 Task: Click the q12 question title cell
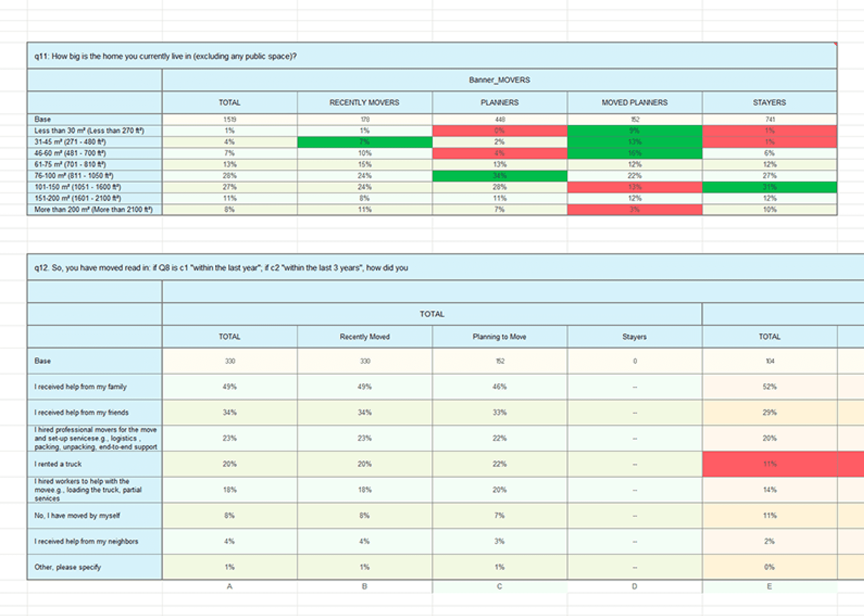tap(221, 268)
